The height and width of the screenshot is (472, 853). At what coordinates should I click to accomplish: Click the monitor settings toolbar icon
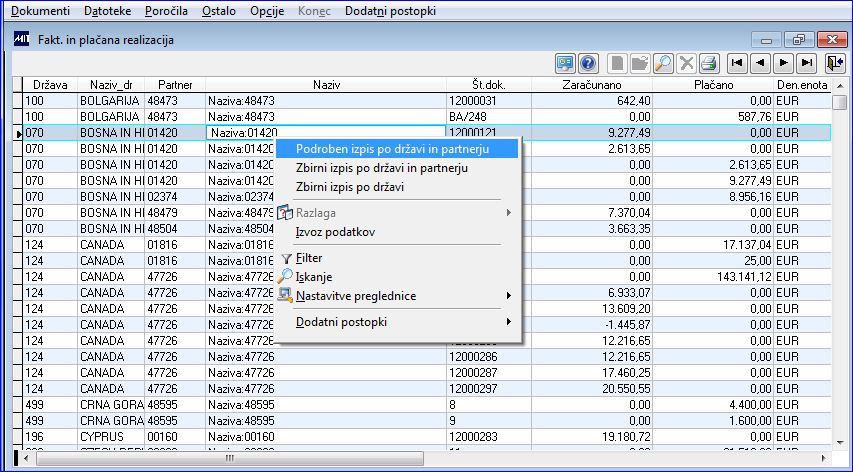point(565,64)
